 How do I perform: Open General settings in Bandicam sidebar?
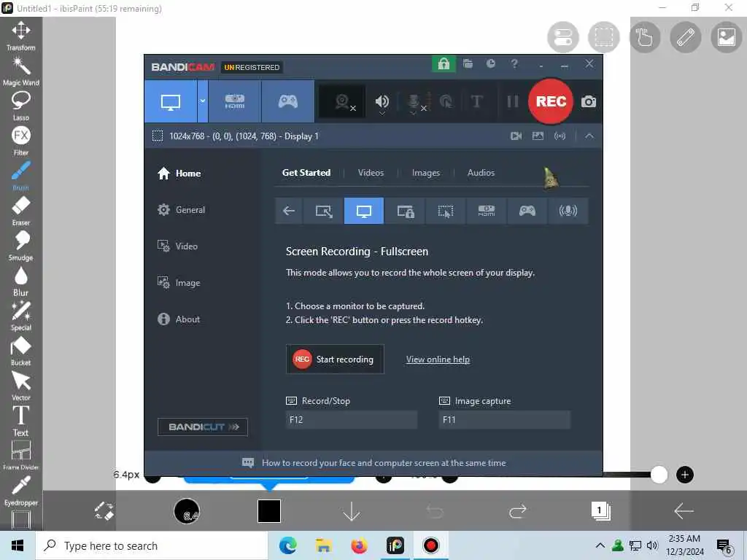181,209
